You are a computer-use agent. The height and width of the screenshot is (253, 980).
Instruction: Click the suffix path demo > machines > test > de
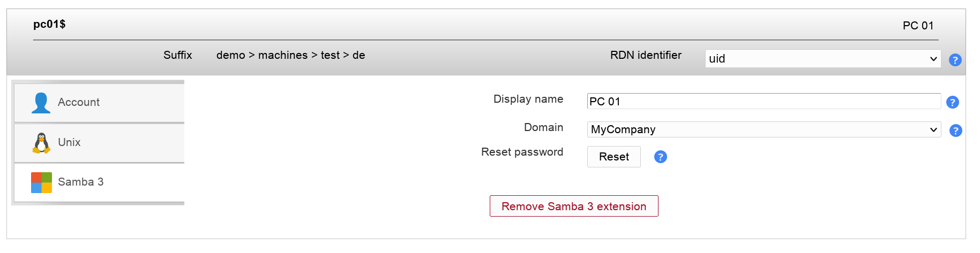click(290, 55)
